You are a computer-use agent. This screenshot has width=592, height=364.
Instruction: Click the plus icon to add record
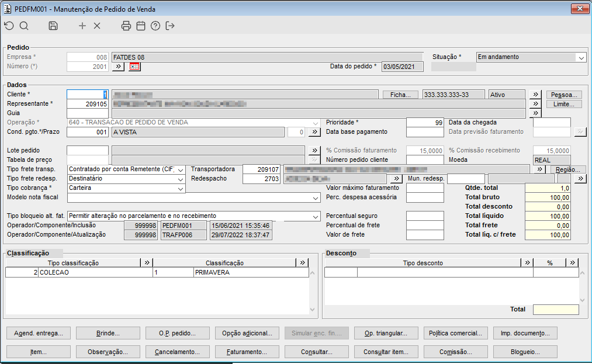coord(82,26)
